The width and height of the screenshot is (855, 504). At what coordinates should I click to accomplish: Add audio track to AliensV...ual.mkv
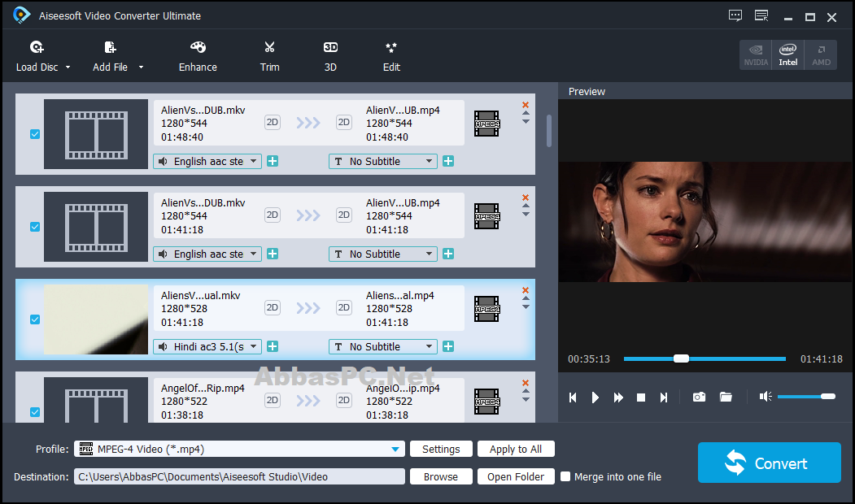coord(273,346)
